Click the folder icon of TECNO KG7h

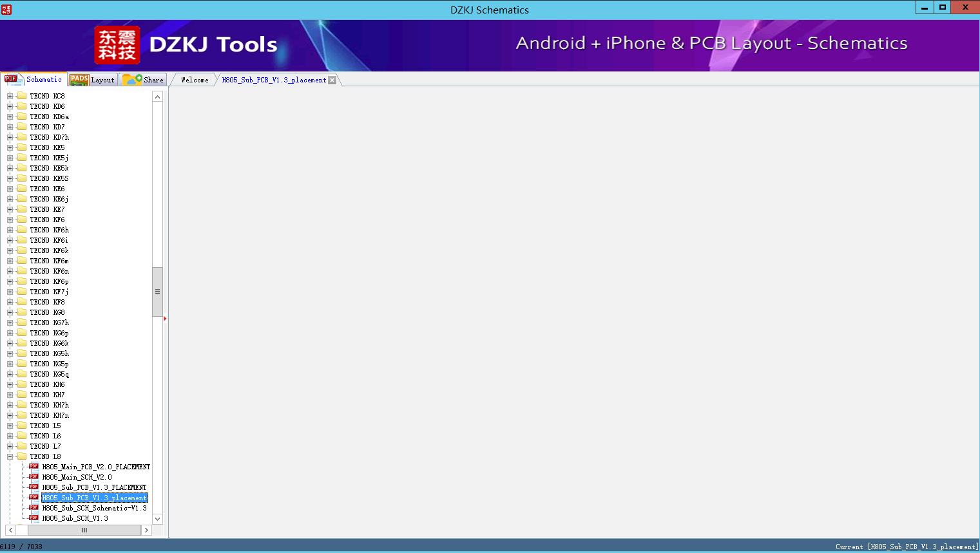pos(21,323)
